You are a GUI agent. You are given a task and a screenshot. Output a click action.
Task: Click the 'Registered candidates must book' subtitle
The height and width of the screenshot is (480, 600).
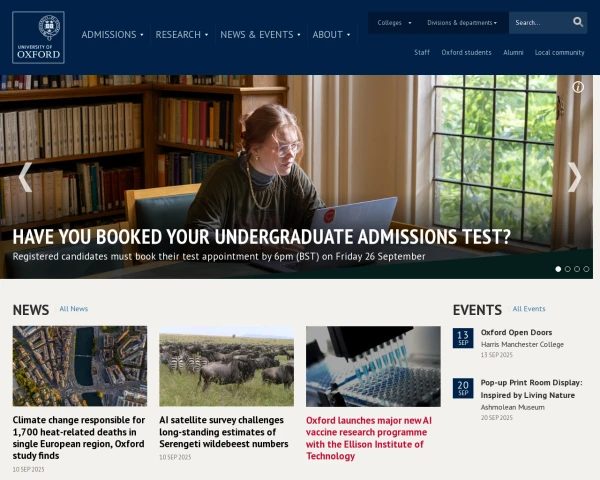pos(219,256)
